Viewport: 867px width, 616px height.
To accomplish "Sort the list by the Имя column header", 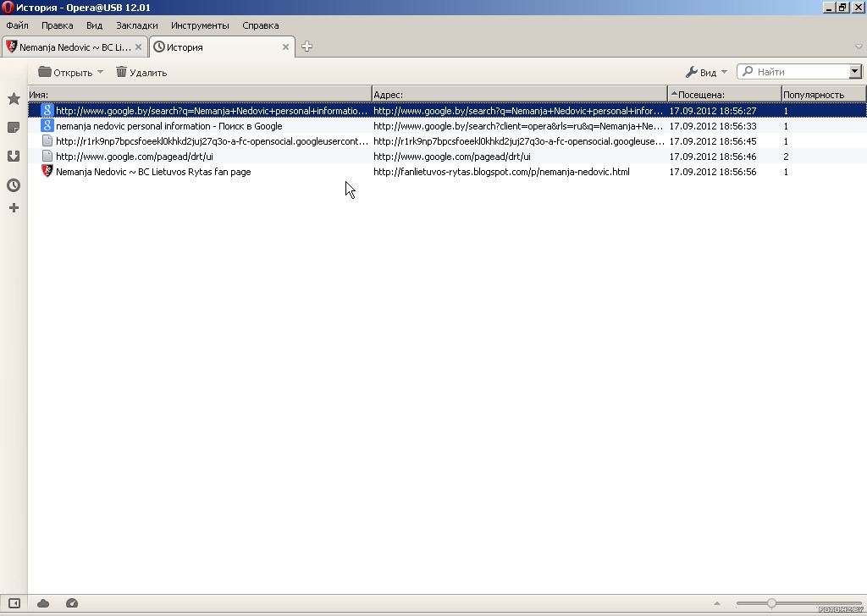I will 200,95.
